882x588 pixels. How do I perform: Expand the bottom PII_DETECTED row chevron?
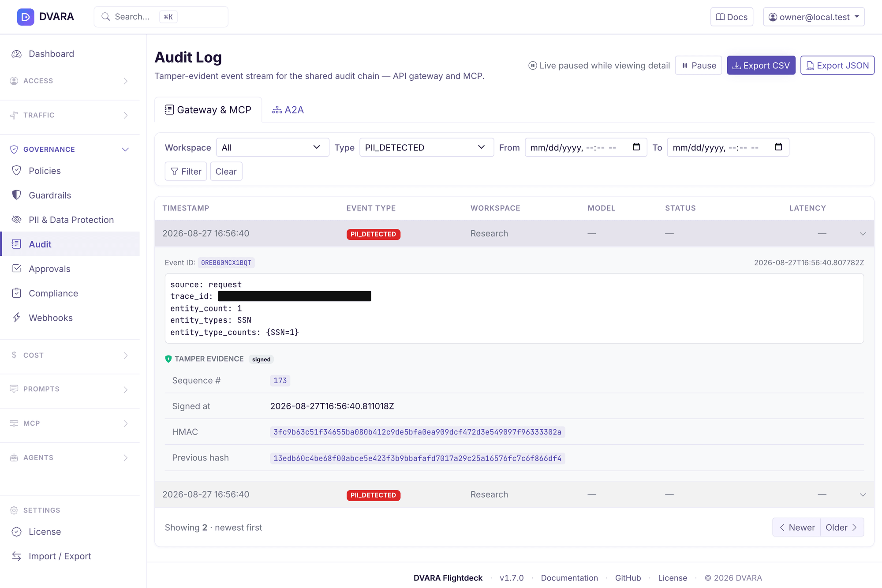pos(863,495)
